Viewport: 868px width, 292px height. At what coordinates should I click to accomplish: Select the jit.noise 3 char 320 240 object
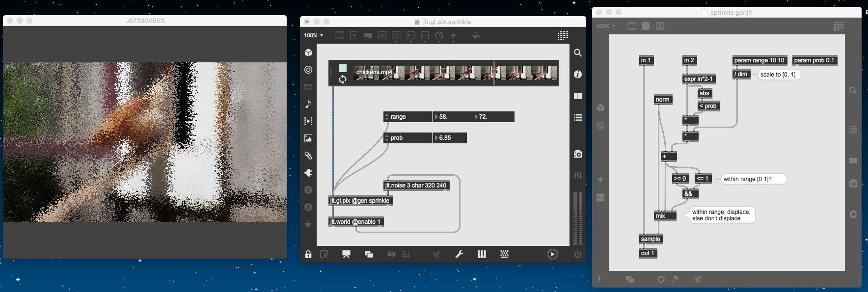coord(416,186)
